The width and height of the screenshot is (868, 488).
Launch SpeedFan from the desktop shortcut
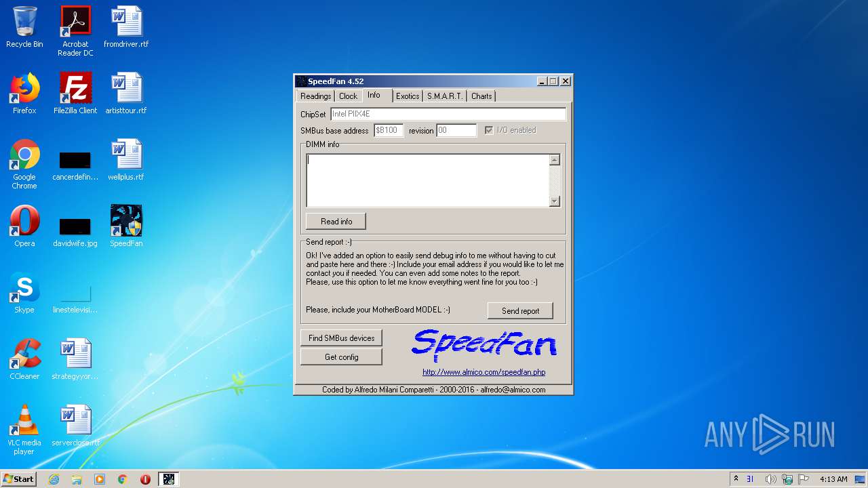pyautogui.click(x=126, y=226)
